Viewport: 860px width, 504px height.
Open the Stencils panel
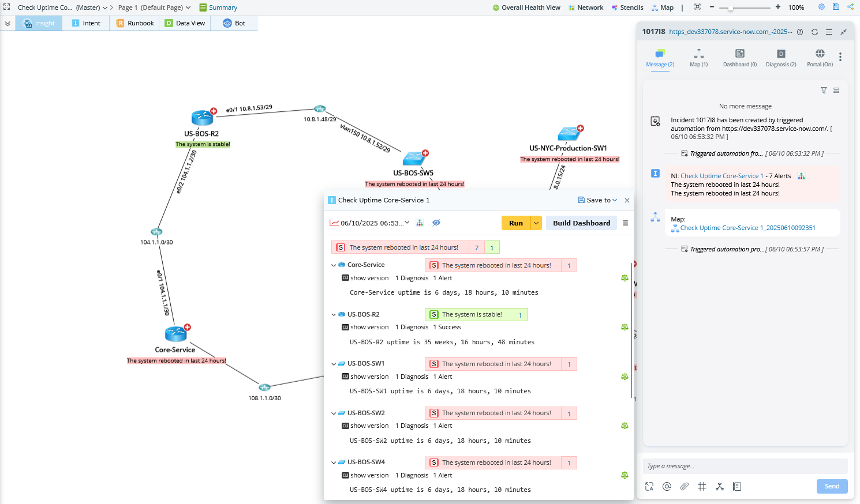tap(627, 7)
